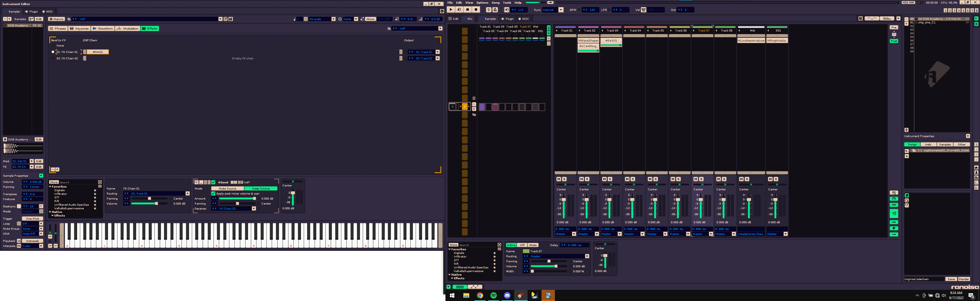Click the Autoseek waveform icon beside Playback
The image size is (980, 301).
point(19,241)
